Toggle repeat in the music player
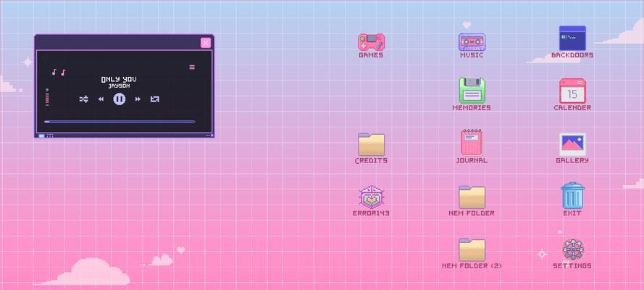 coord(154,99)
